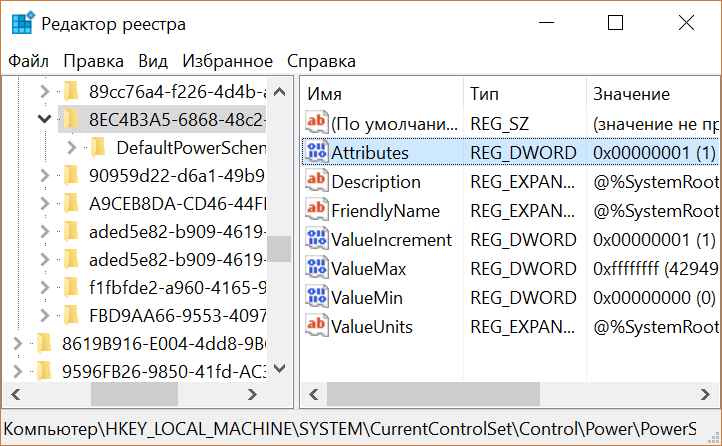The image size is (722, 446).
Task: Select the Description value name
Action: 376,182
